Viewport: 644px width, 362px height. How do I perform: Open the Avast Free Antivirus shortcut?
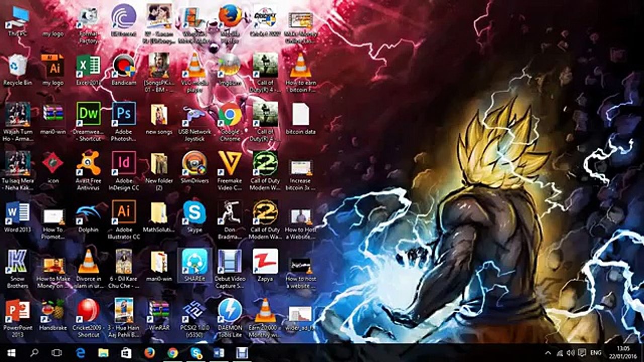pos(89,171)
